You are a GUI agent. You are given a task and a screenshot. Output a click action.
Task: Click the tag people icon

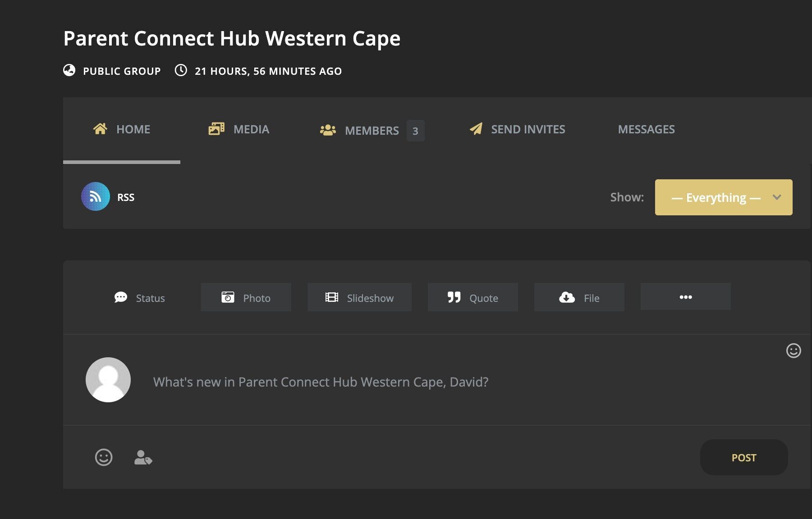[143, 457]
